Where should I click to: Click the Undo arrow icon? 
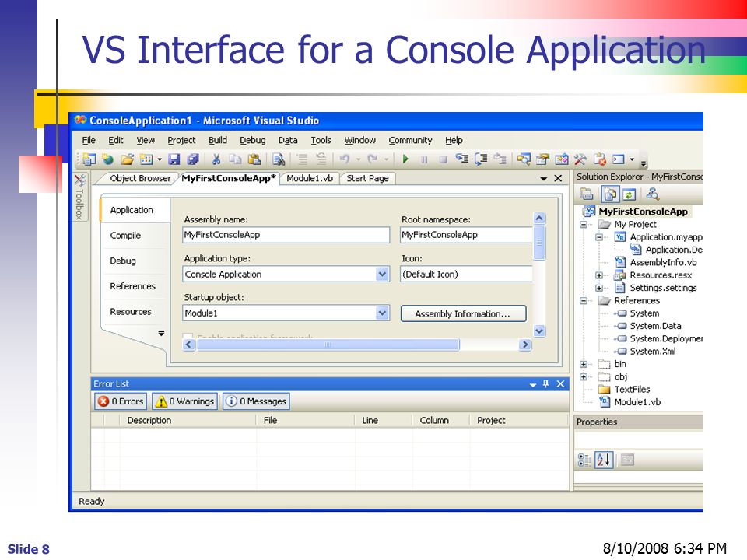coord(345,159)
